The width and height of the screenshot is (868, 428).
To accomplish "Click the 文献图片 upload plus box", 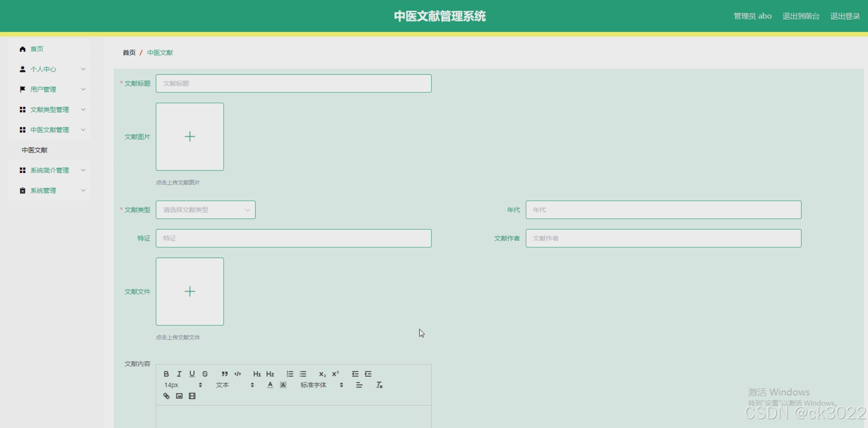I will (x=190, y=137).
